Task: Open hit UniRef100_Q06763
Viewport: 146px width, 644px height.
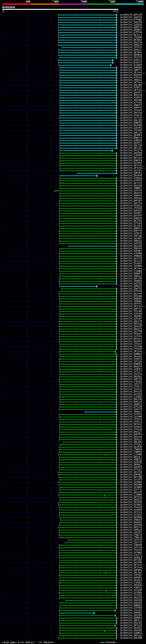Action: 131,17
